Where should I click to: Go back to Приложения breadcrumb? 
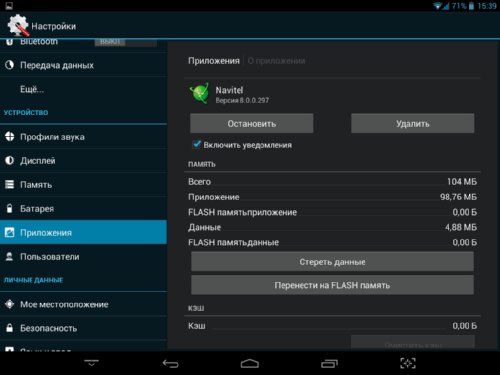pos(214,61)
